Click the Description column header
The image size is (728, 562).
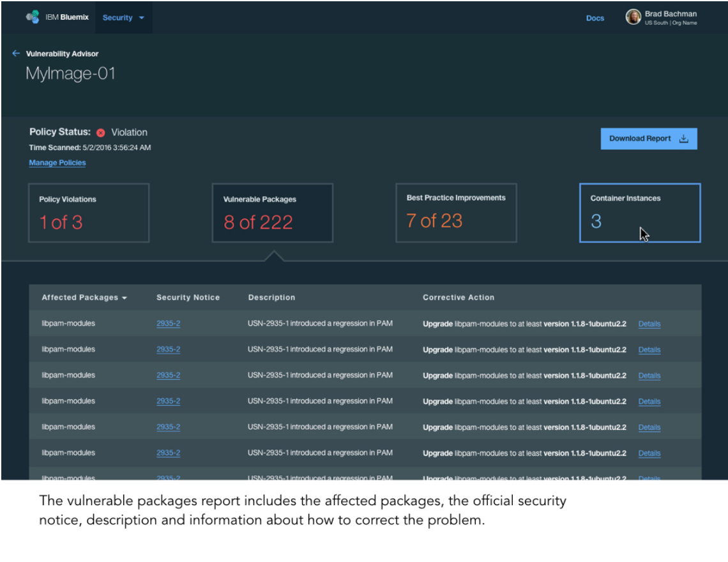coord(271,297)
